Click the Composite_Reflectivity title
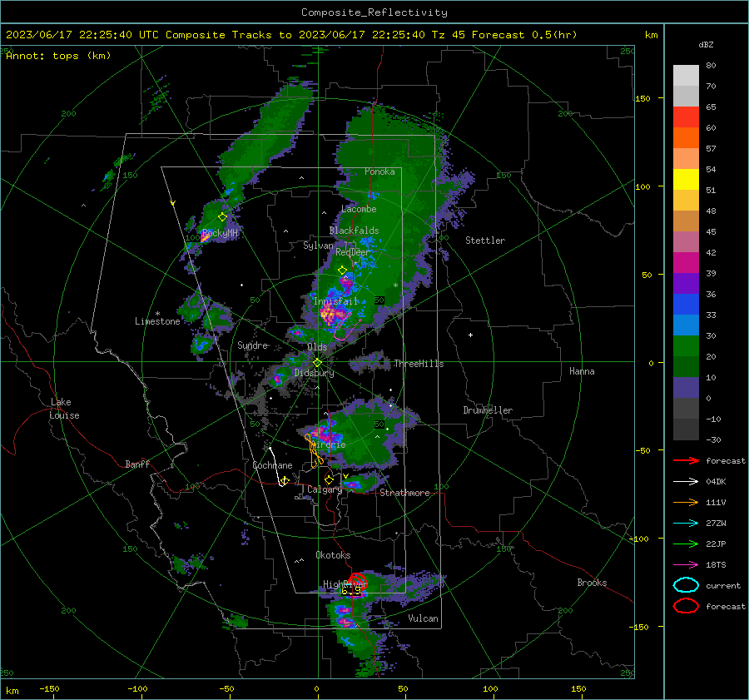749x700 pixels. coord(374,12)
